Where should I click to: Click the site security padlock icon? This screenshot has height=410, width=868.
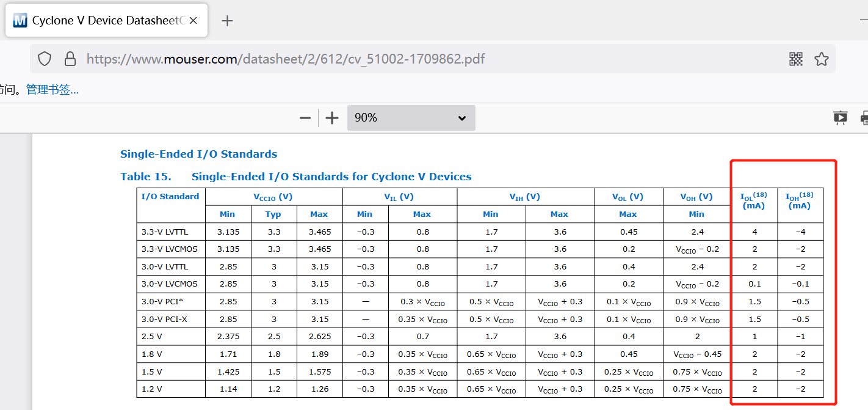[x=70, y=59]
